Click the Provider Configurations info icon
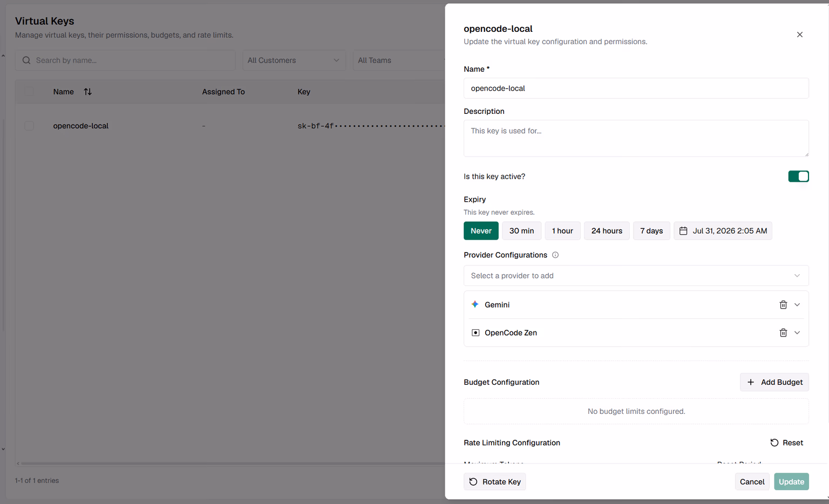Viewport: 829px width, 504px height. tap(555, 255)
